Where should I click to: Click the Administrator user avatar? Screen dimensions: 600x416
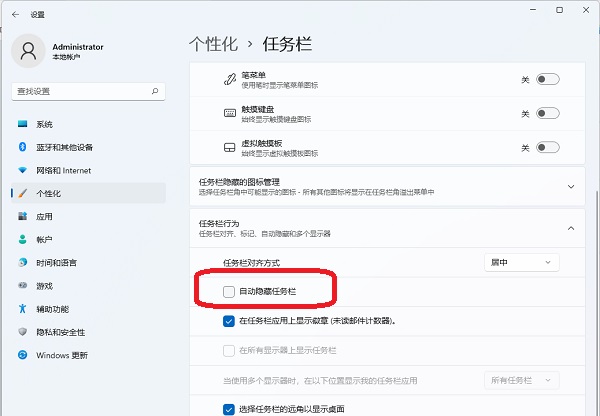[28, 51]
